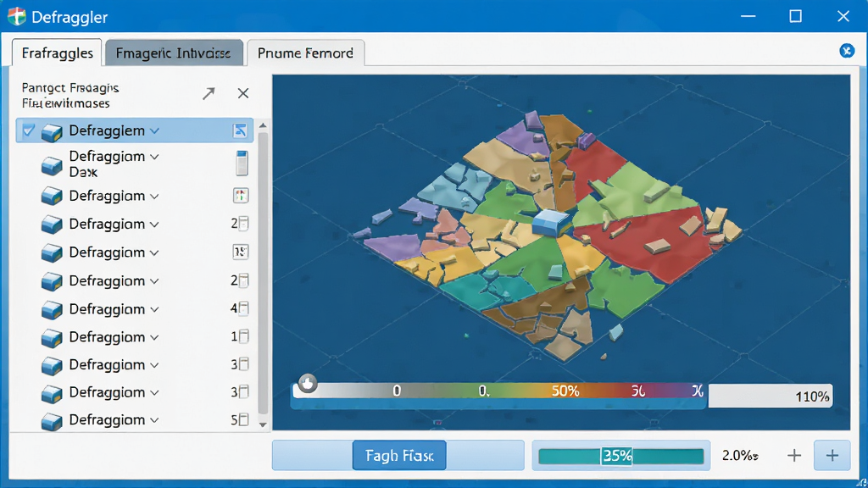Minimize the Defraggler window
This screenshot has width=868, height=488.
(x=748, y=16)
